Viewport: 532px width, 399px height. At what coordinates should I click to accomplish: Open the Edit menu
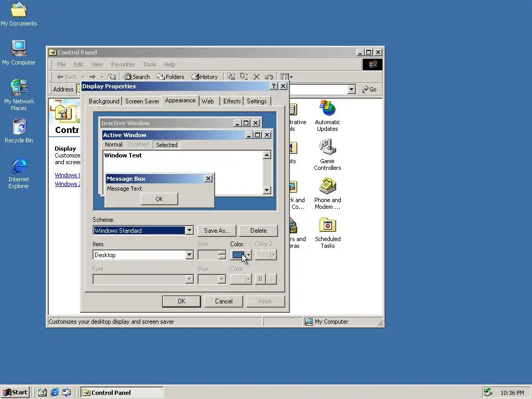78,64
